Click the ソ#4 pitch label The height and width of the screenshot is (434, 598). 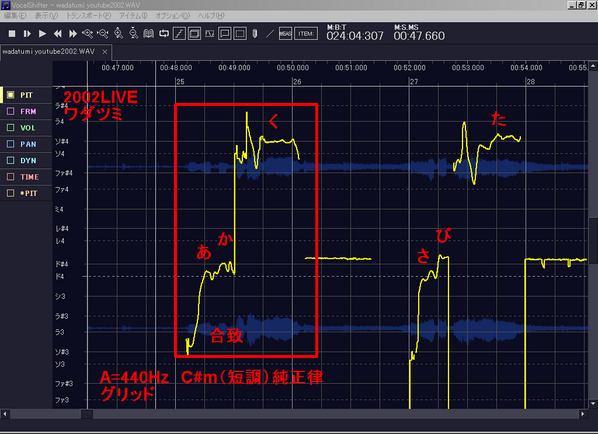(61, 141)
